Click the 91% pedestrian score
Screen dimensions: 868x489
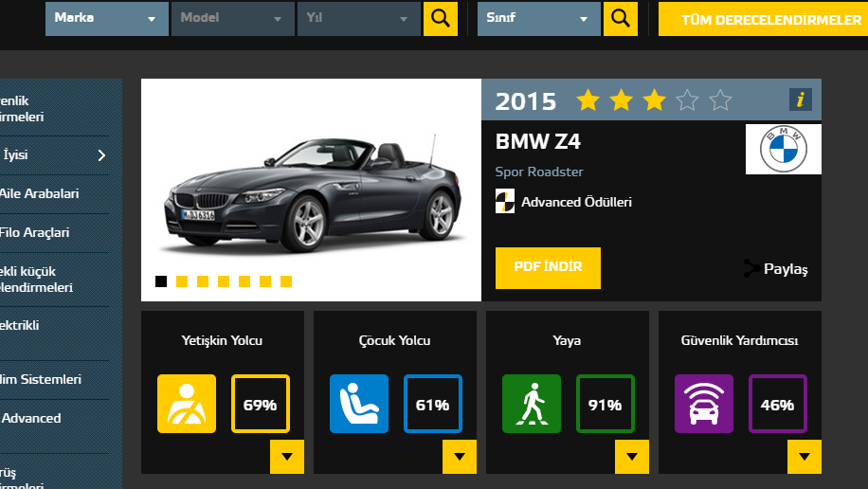[x=606, y=404]
